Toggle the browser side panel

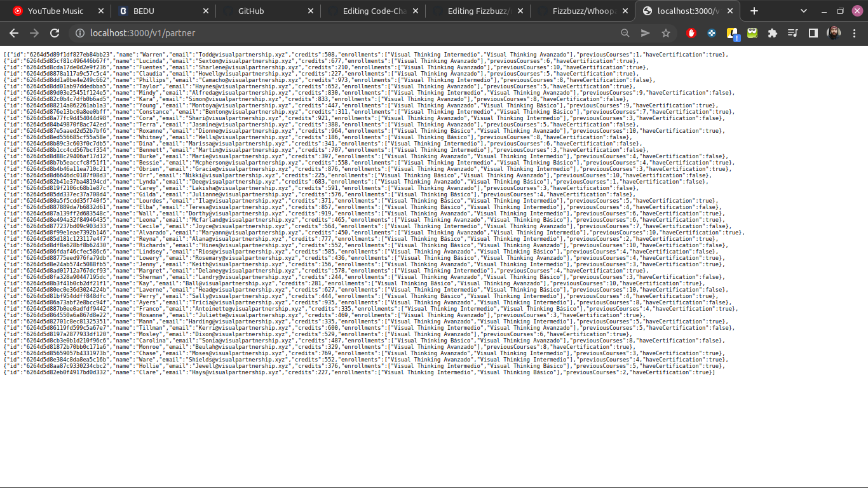click(813, 33)
